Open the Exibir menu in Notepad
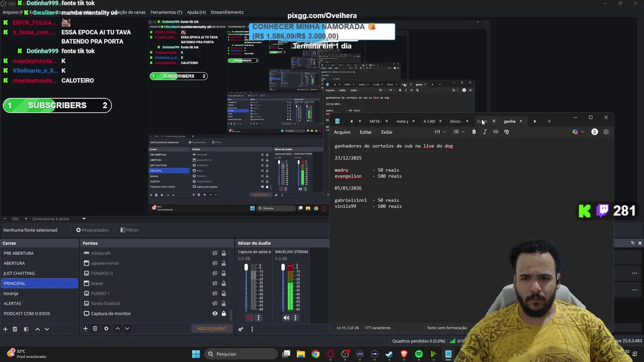This screenshot has width=644, height=362. (x=387, y=132)
